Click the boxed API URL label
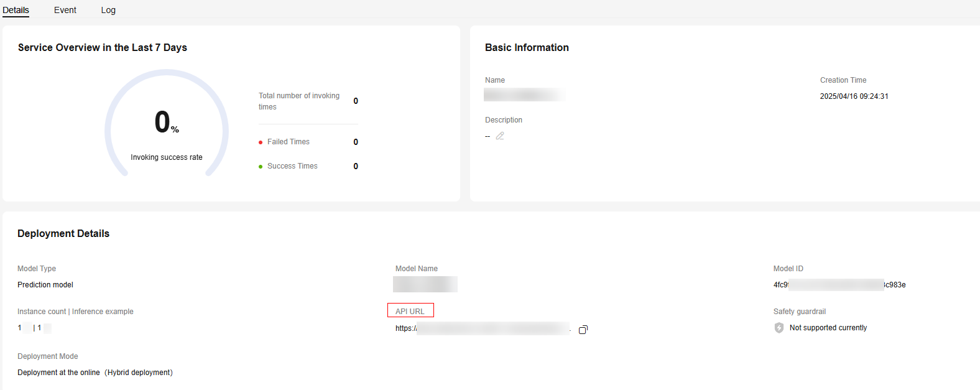This screenshot has height=390, width=980. [x=410, y=311]
